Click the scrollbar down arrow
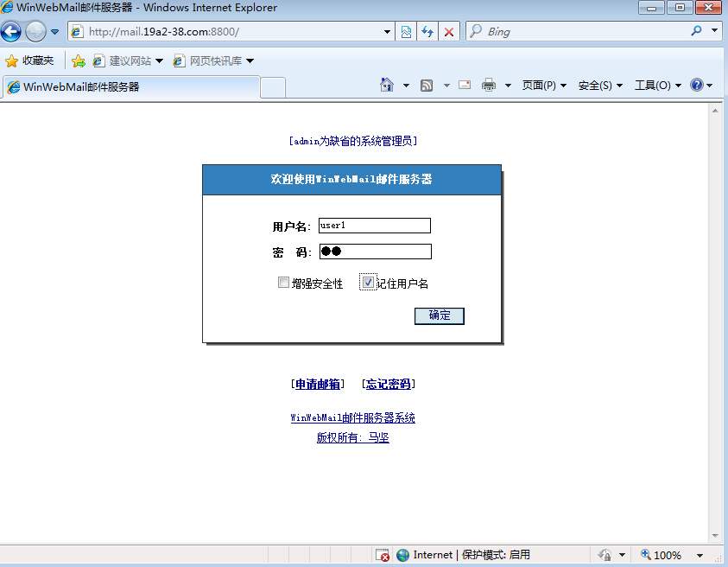The height and width of the screenshot is (567, 728). pyautogui.click(x=715, y=535)
